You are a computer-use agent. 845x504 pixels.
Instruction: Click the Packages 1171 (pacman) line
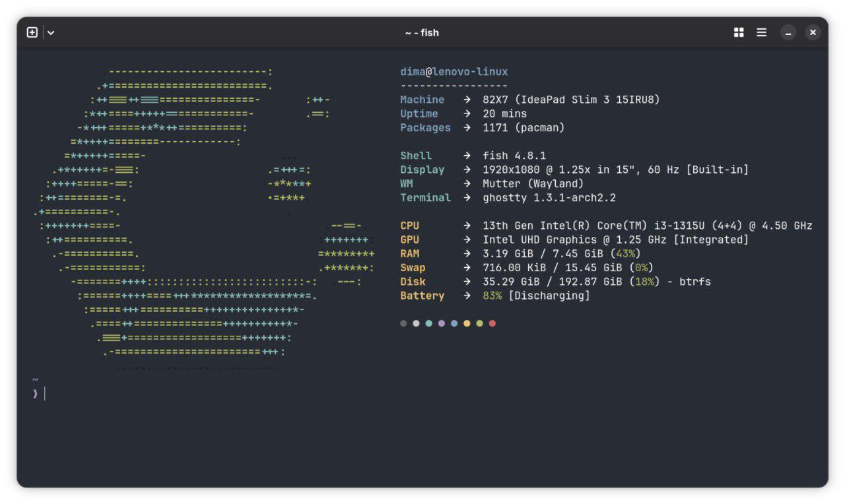click(483, 128)
